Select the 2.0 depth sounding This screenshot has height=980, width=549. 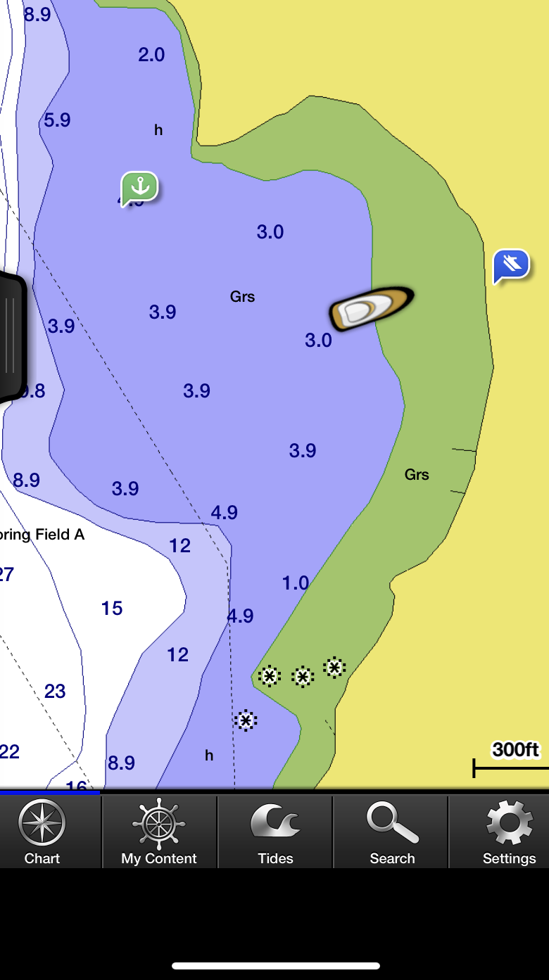(151, 55)
